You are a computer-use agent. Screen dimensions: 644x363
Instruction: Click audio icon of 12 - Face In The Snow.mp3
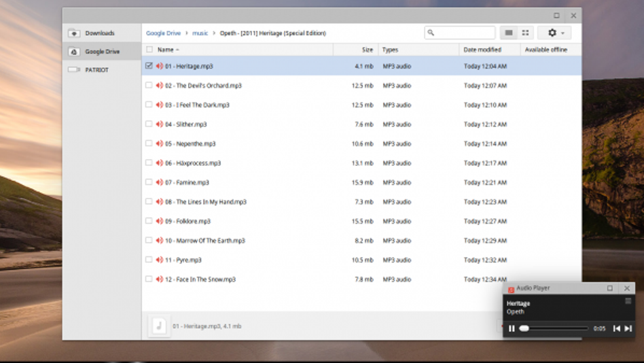pos(160,279)
